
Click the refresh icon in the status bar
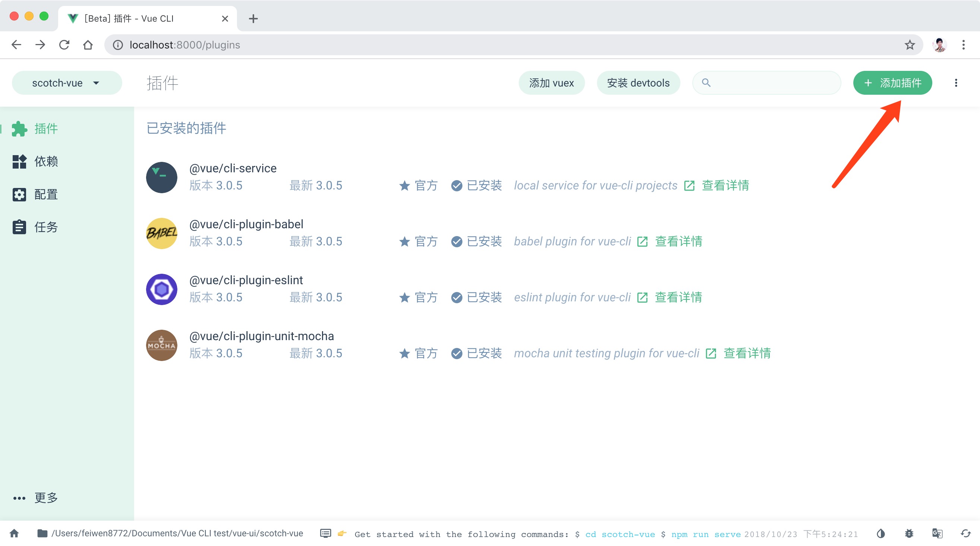(x=965, y=533)
